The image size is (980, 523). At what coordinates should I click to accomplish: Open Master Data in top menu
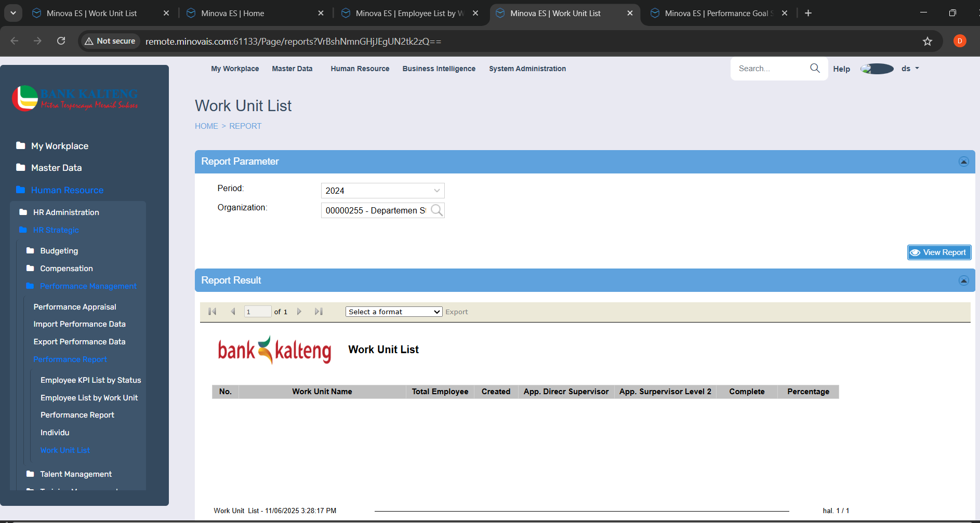(292, 69)
